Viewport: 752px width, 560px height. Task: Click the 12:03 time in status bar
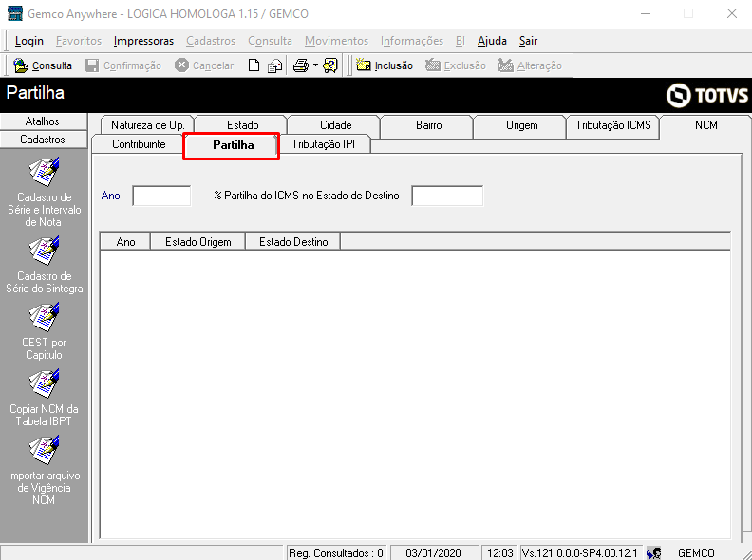point(499,552)
